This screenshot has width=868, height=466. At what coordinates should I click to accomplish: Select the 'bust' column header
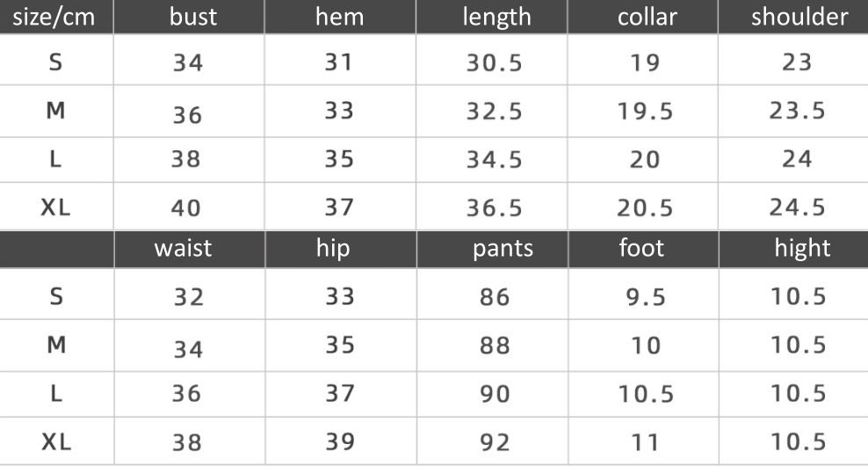click(x=192, y=17)
